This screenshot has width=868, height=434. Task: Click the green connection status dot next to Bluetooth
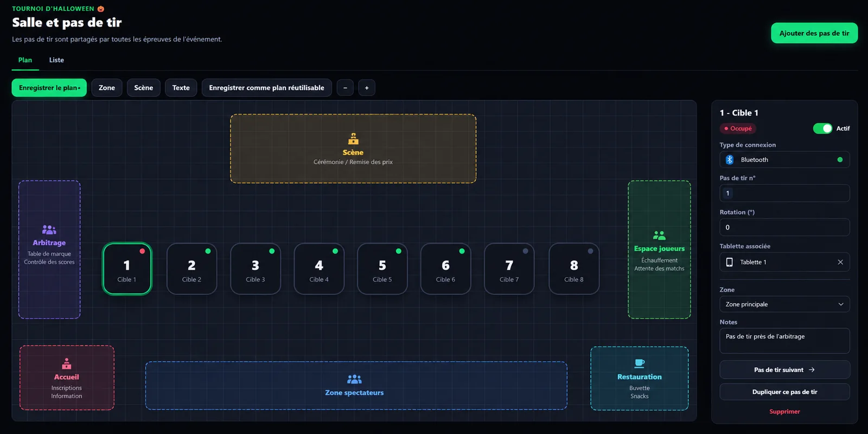(x=840, y=159)
